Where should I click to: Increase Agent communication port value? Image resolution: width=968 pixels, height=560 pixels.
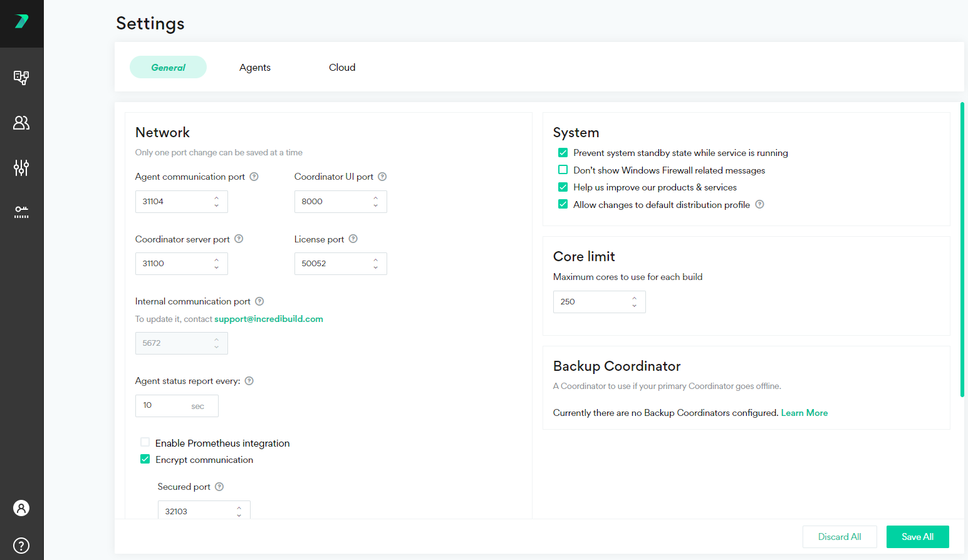coord(217,198)
